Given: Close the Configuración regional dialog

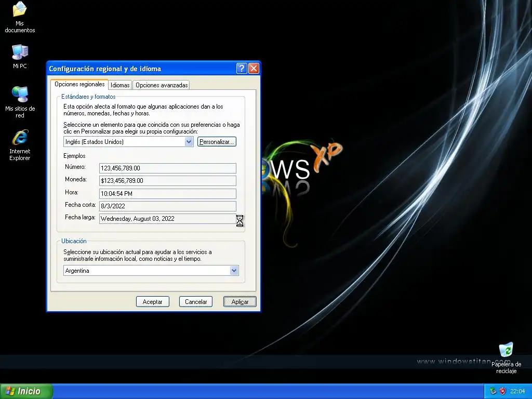Looking at the screenshot, I should pos(254,69).
